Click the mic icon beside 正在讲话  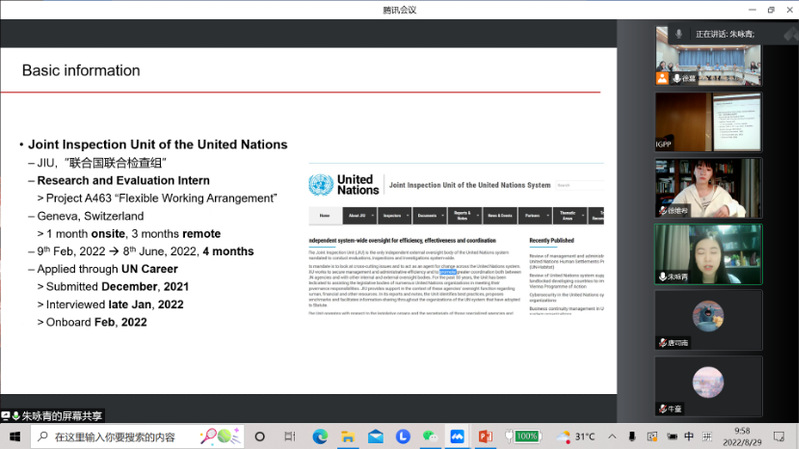tap(679, 34)
